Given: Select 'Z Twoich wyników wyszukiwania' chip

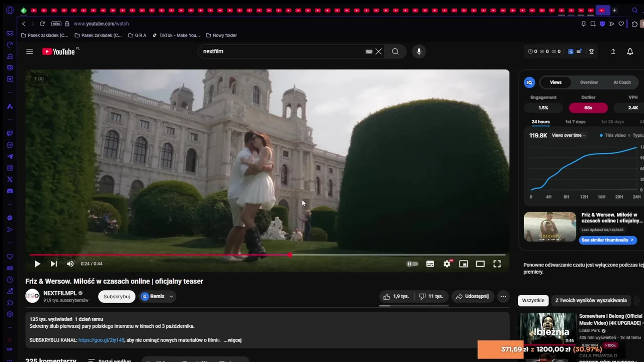Looking at the screenshot, I should 591,301.
